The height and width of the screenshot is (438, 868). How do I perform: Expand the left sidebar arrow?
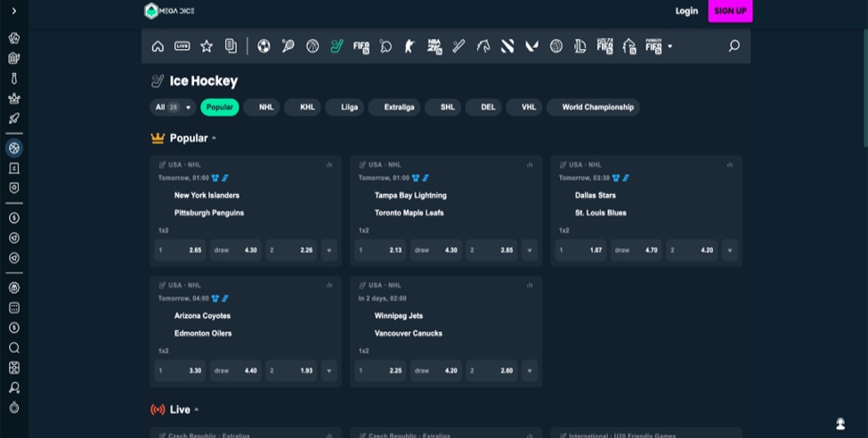click(x=14, y=11)
